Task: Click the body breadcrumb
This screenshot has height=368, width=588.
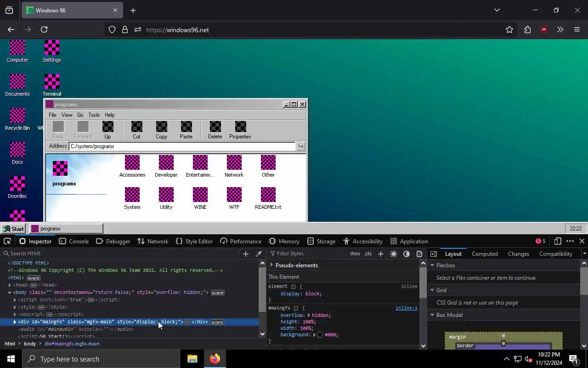Action: point(30,344)
